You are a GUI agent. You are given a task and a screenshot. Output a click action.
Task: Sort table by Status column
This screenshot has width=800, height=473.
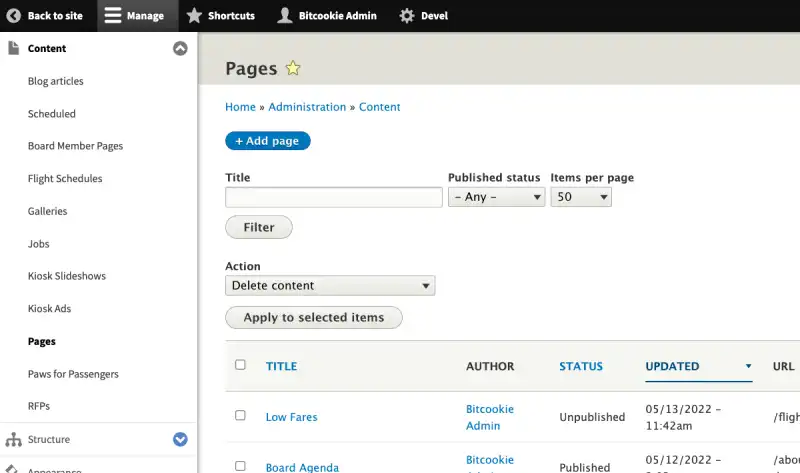[581, 366]
